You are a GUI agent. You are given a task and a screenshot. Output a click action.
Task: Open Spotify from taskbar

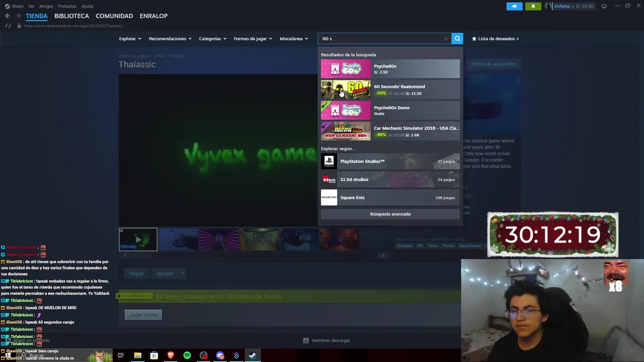pyautogui.click(x=187, y=355)
